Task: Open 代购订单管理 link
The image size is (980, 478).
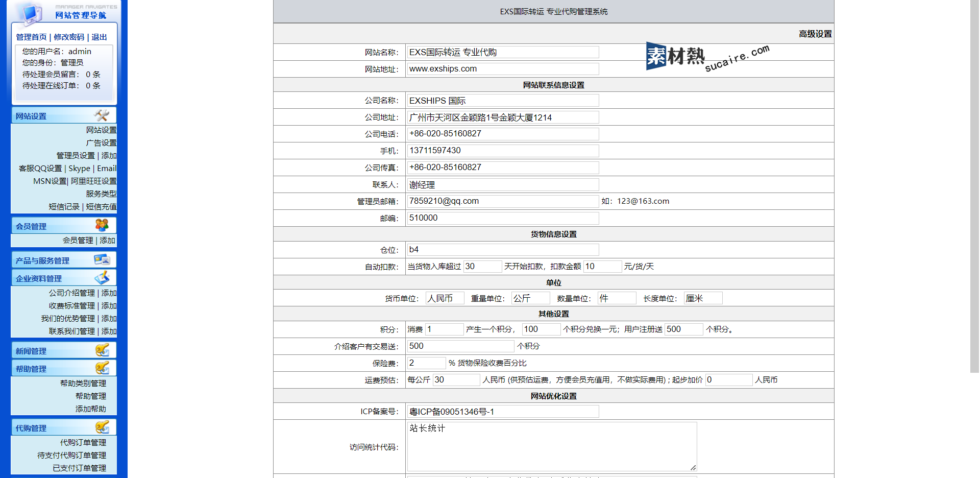Action: (83, 442)
